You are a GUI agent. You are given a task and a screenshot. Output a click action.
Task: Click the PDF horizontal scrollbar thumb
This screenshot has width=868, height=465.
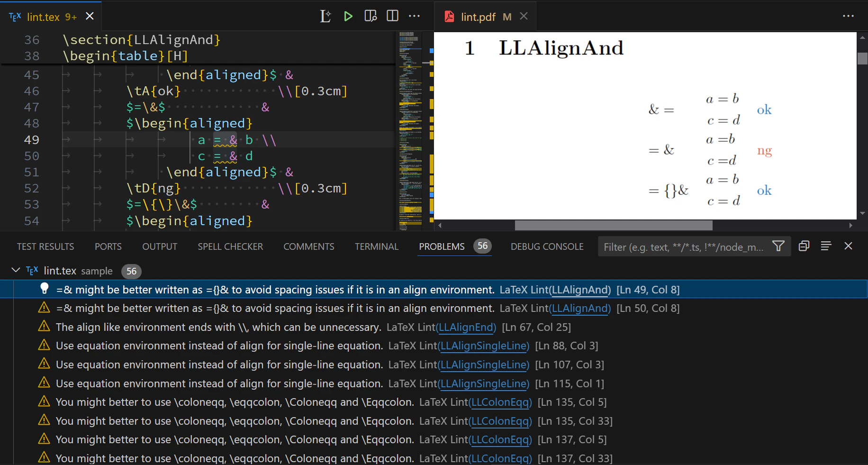click(x=614, y=225)
